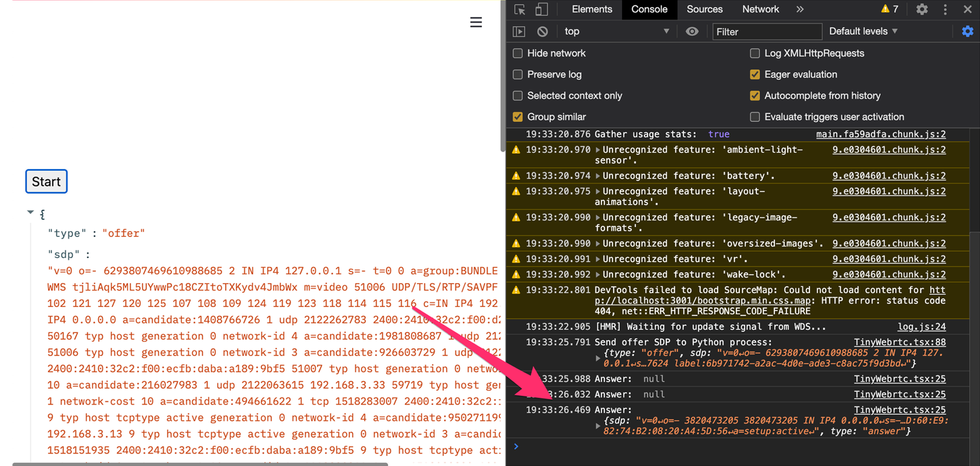Click the inspect element picker icon
980x466 pixels.
(519, 9)
